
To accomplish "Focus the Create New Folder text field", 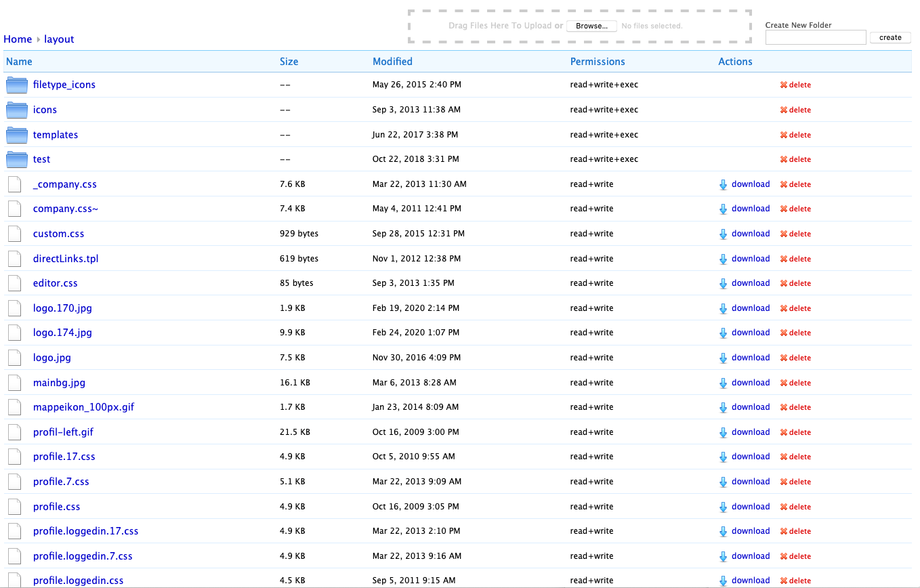I will click(x=816, y=38).
